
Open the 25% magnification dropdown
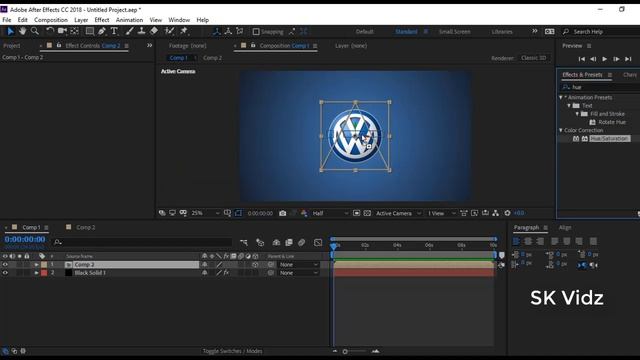205,213
